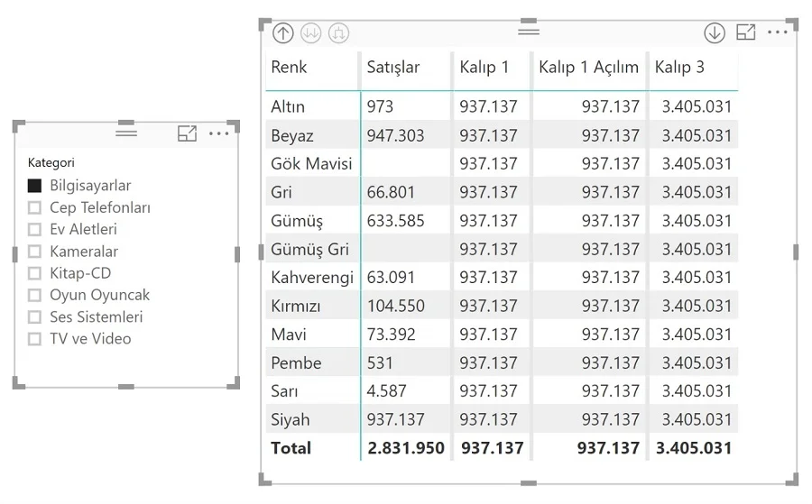Sort by the Satışlar column header
Image resolution: width=812 pixels, height=504 pixels.
coord(393,68)
